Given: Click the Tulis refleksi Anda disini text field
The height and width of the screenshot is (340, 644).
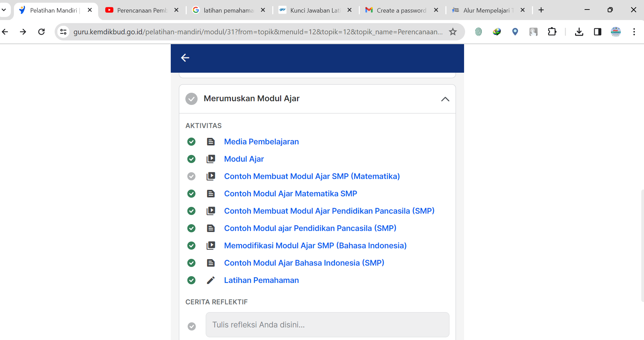Looking at the screenshot, I should pyautogui.click(x=327, y=325).
